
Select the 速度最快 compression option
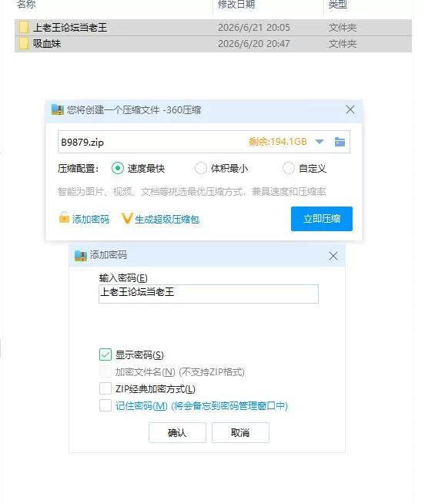pos(118,168)
